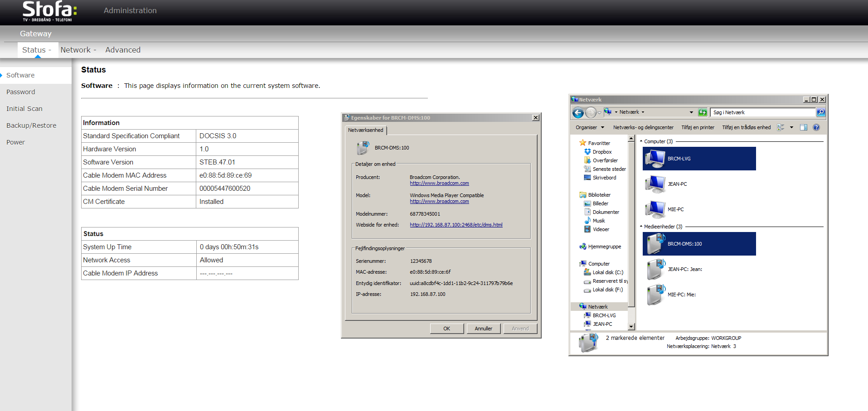Select the JEAN-PC: Jean: media device

click(x=699, y=269)
